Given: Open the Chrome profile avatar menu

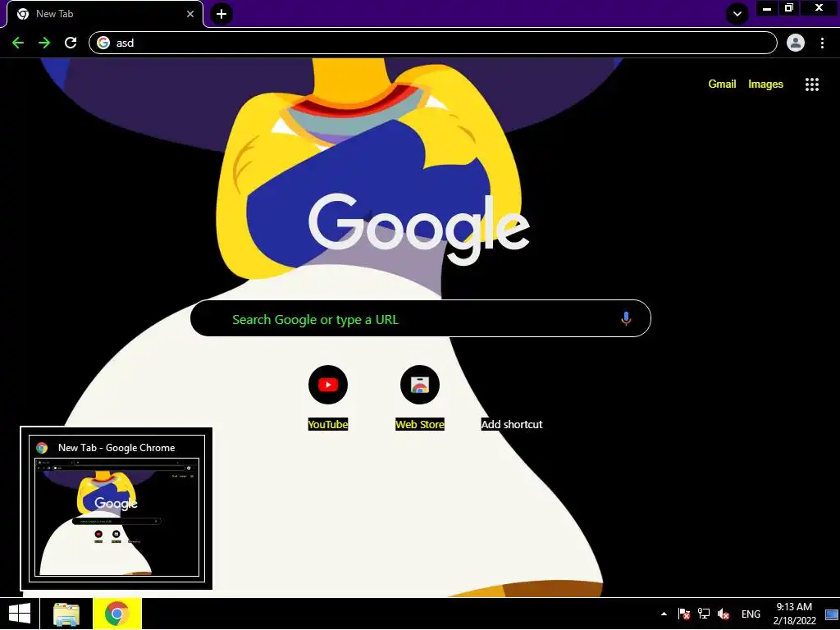Looking at the screenshot, I should (x=795, y=43).
